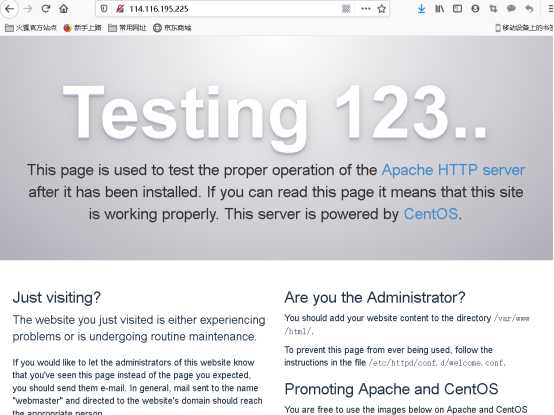Viewport: 554px width, 415px height.
Task: Click the chat bubble toolbar icon
Action: click(511, 9)
